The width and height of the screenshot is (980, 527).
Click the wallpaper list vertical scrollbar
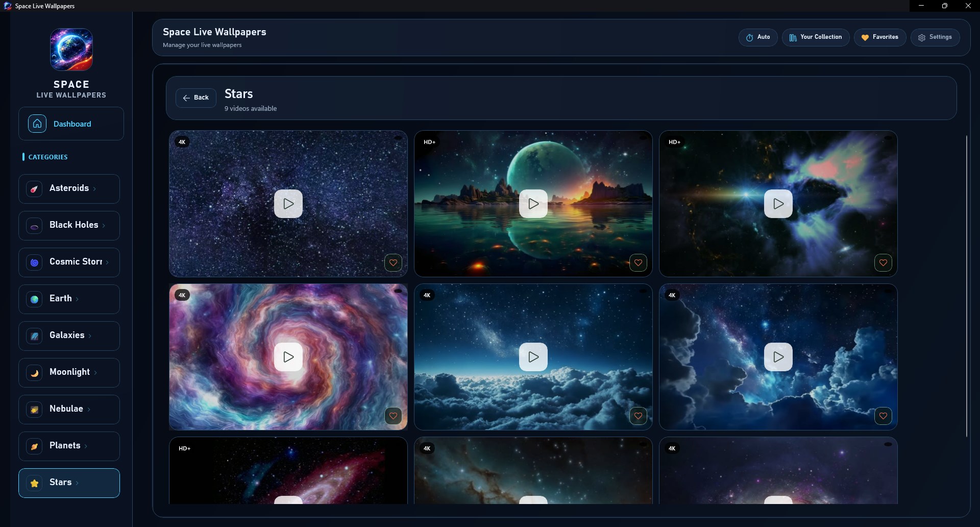[x=967, y=286]
